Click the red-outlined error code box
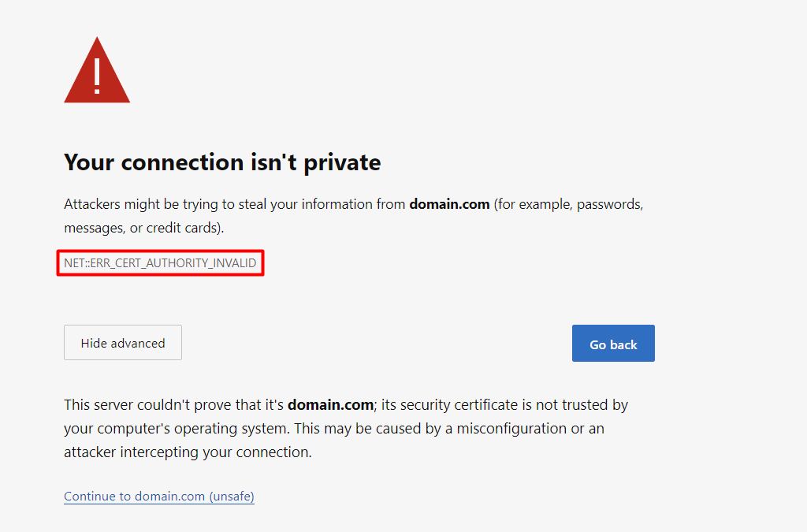Viewport: 807px width, 532px height. click(x=159, y=262)
